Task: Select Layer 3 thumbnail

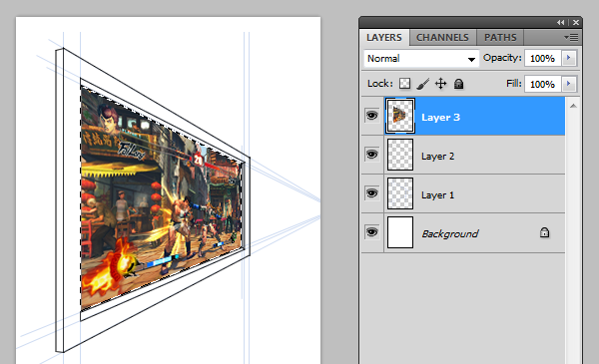Action: tap(400, 116)
